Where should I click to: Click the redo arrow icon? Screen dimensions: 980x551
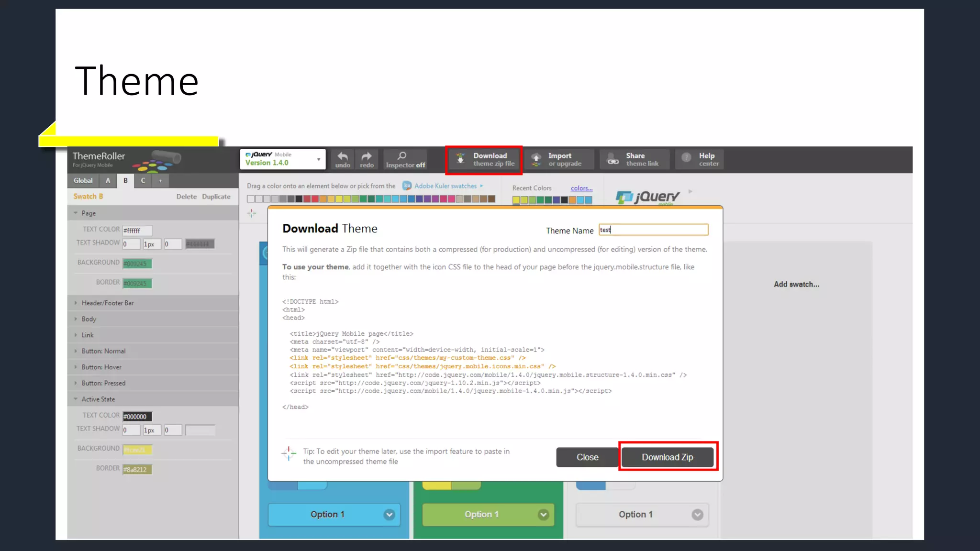pyautogui.click(x=367, y=156)
